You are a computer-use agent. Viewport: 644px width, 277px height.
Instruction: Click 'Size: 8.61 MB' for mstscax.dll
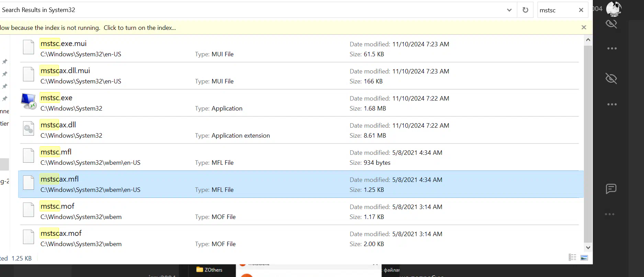tap(368, 136)
